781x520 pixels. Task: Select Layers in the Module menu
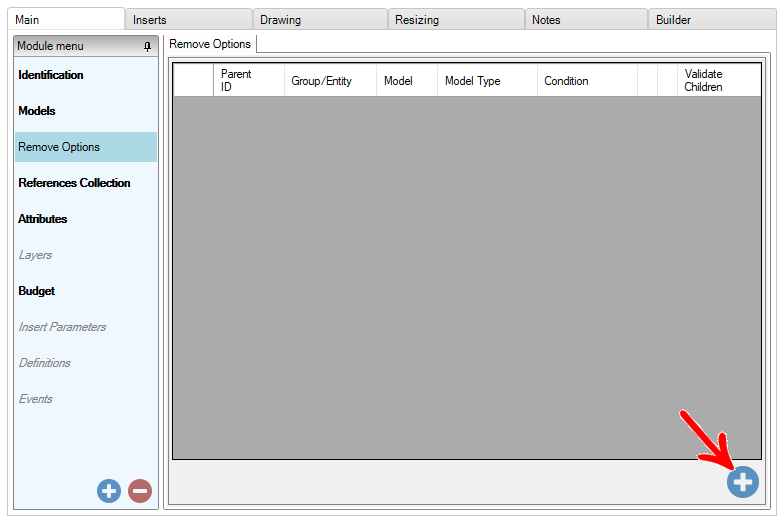pyautogui.click(x=86, y=255)
